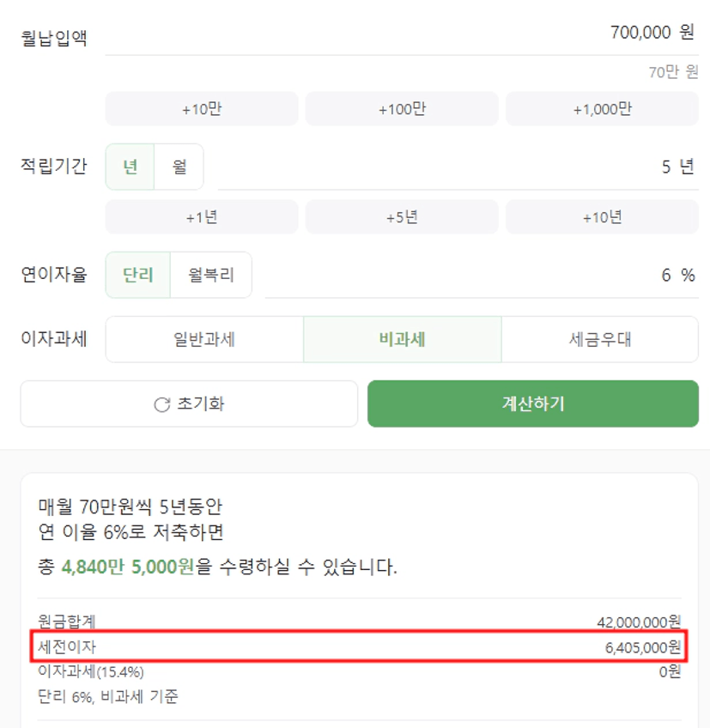Click the total 4,840만 5,000원 result text
Screen dimensions: 710x728
(x=129, y=567)
